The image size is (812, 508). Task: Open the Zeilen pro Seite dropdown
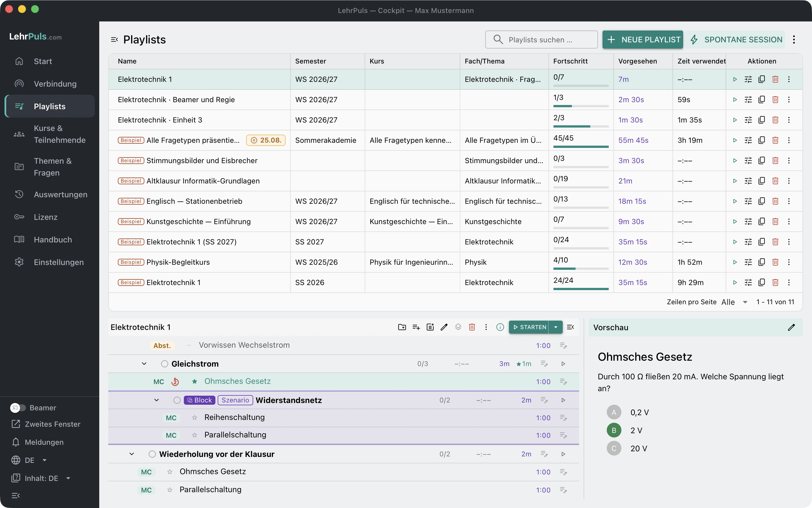(x=735, y=302)
